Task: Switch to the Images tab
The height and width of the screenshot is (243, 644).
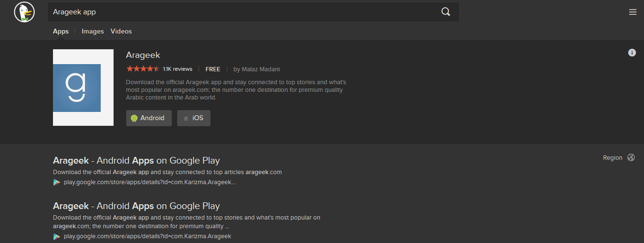Action: pyautogui.click(x=93, y=31)
